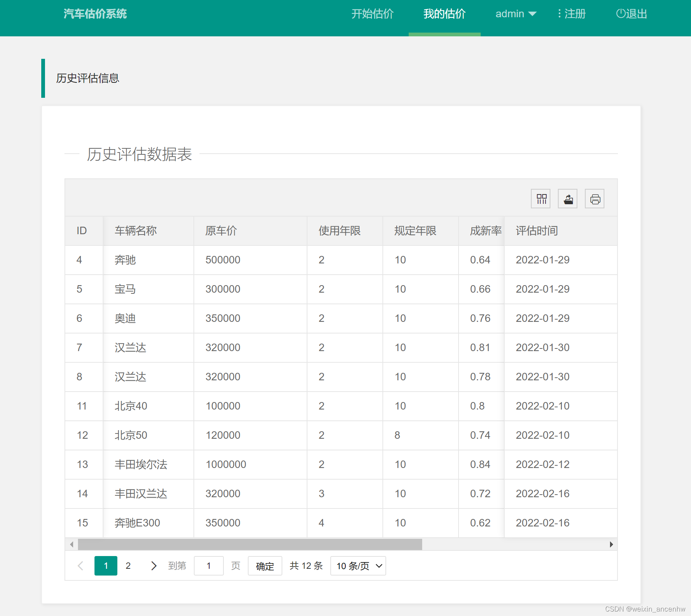Select the 奔驰E300 vehicle name cell

click(x=148, y=523)
